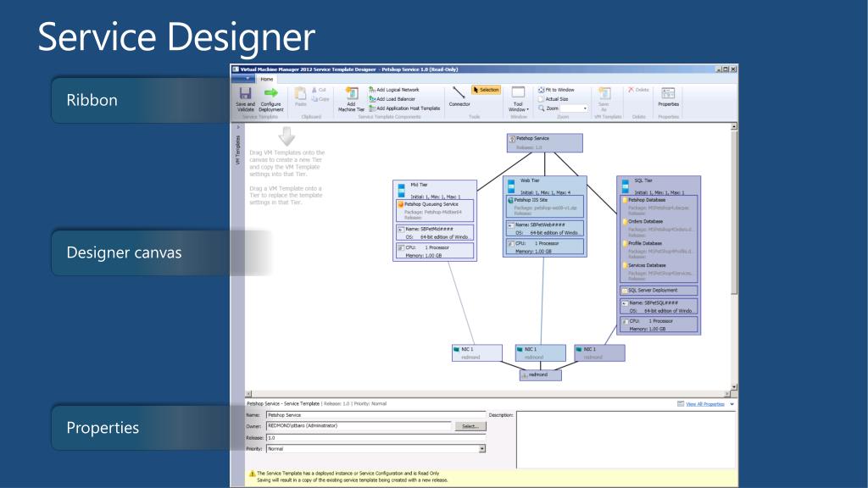Select the NIC 1 node under SQL Tier

coord(599,353)
